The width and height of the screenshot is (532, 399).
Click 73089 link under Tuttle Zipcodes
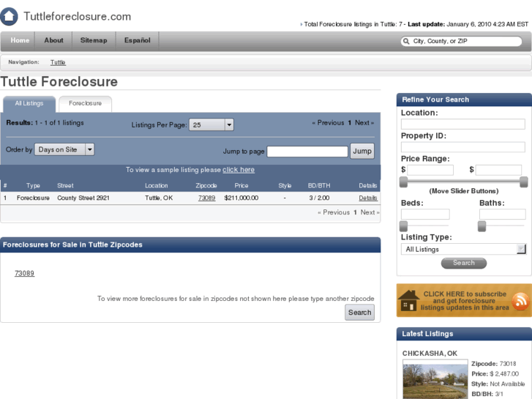click(x=24, y=273)
